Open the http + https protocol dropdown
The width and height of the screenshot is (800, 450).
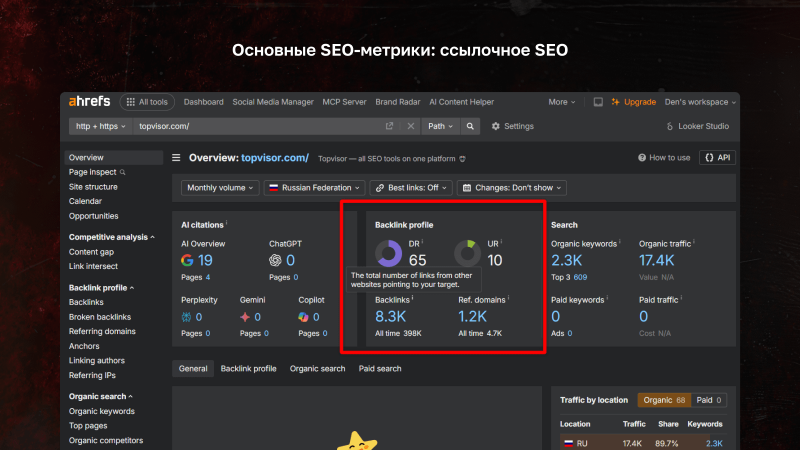101,126
